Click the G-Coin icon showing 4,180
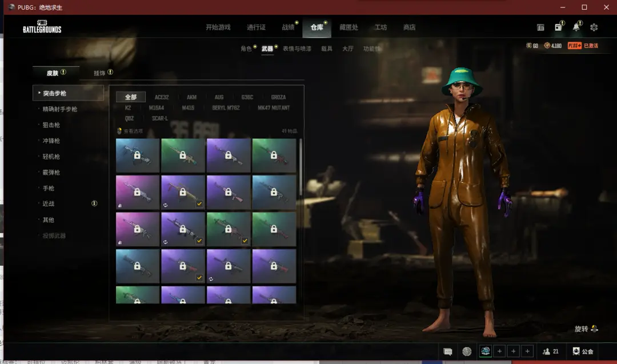Screen dimensions: 617x364 547,46
